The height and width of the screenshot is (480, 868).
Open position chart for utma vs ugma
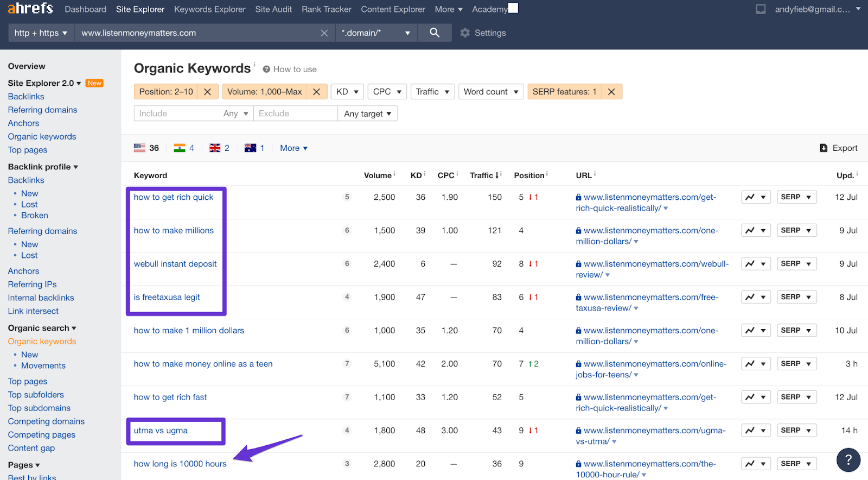click(756, 431)
